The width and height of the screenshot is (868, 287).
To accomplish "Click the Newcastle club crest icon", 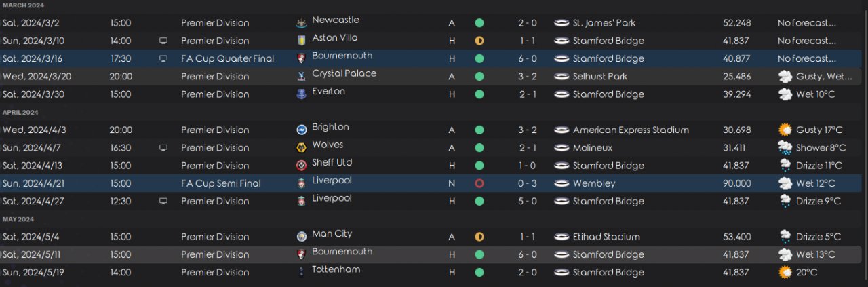I will (x=301, y=23).
